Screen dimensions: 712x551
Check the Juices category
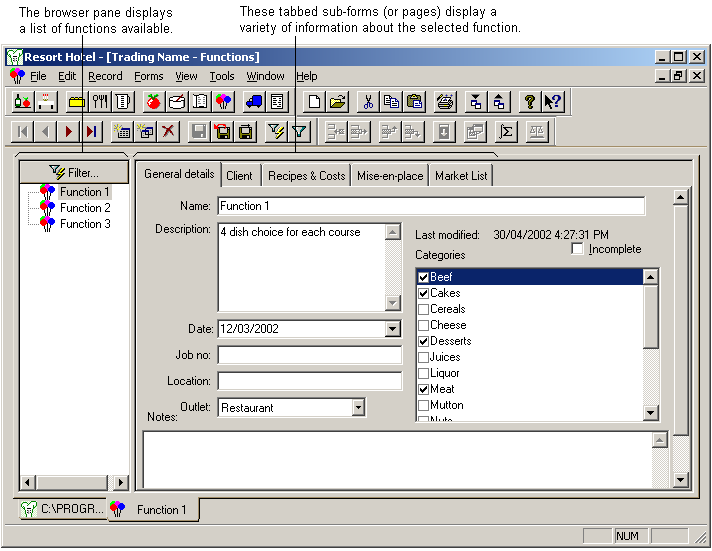click(423, 357)
